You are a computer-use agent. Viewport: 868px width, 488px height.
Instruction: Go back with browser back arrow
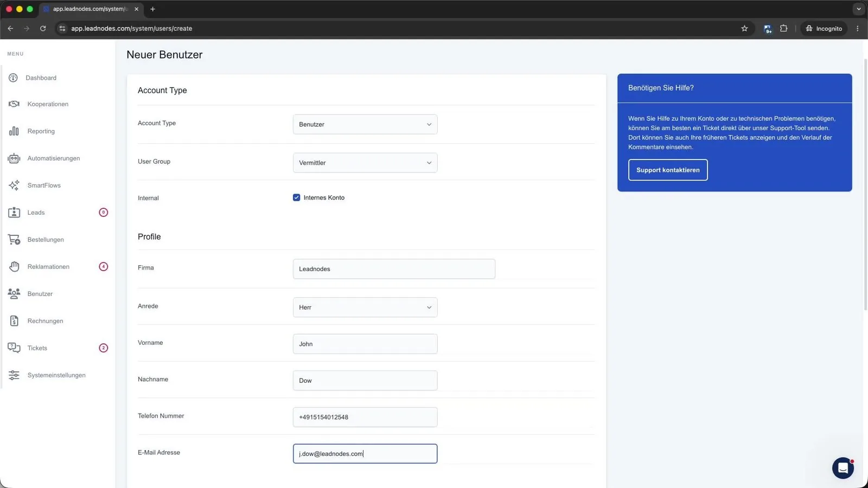point(10,28)
